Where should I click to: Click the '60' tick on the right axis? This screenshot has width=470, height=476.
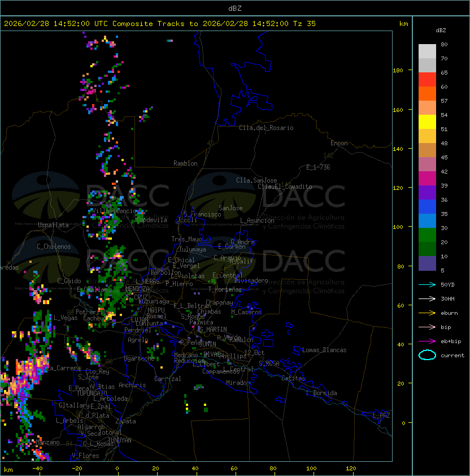[401, 305]
